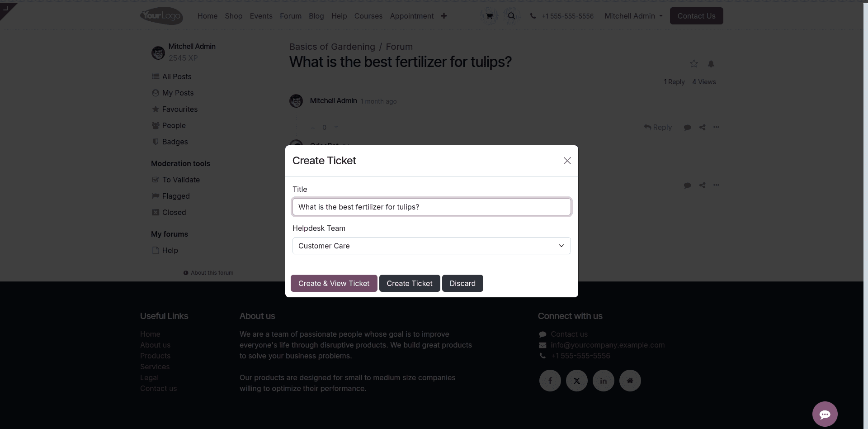The height and width of the screenshot is (429, 868).
Task: Open the website search
Action: pyautogui.click(x=511, y=16)
